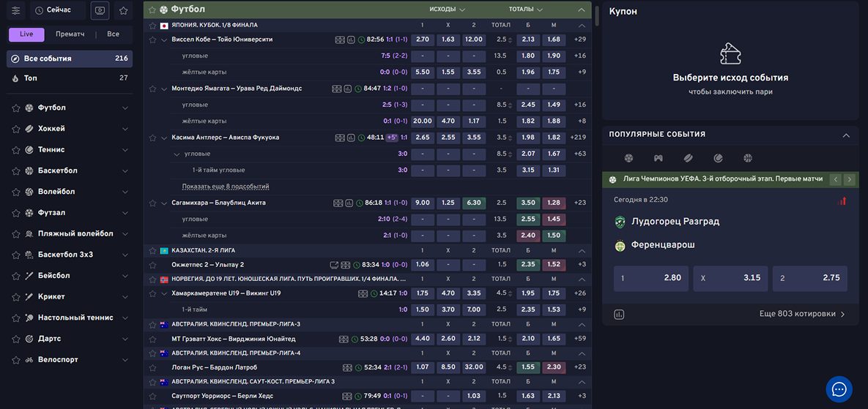Toggle the live video streams filter icon

(x=100, y=10)
